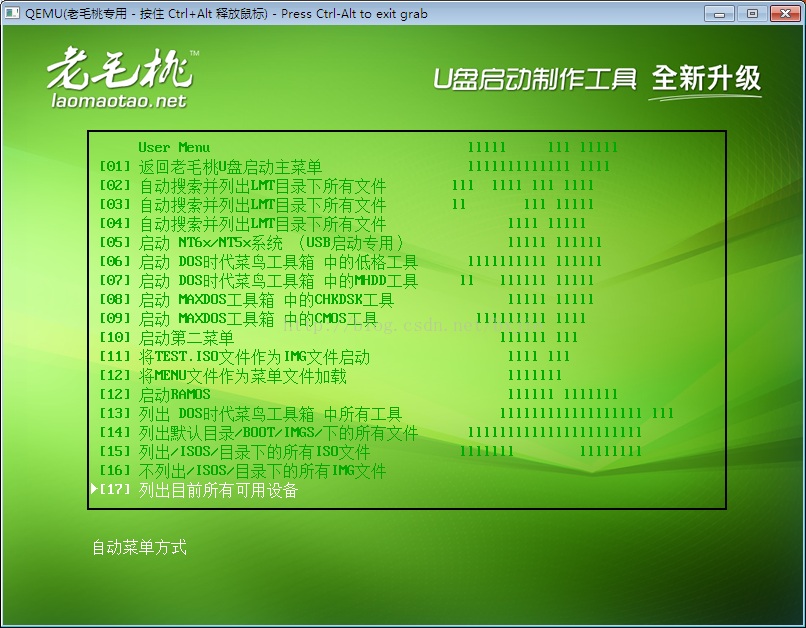Select [15] 列出/ISOS/目录下的所有ISO文件
This screenshot has width=806, height=628.
(234, 452)
